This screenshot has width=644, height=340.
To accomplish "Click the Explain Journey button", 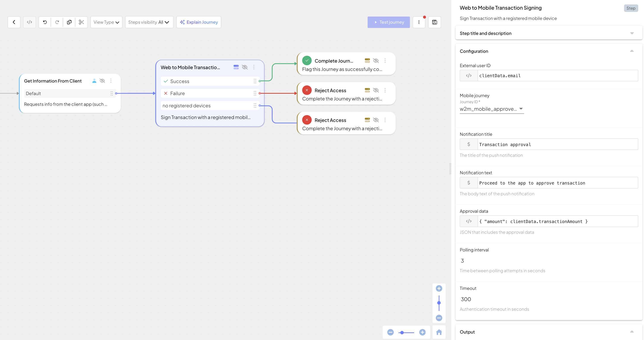I will coord(199,22).
